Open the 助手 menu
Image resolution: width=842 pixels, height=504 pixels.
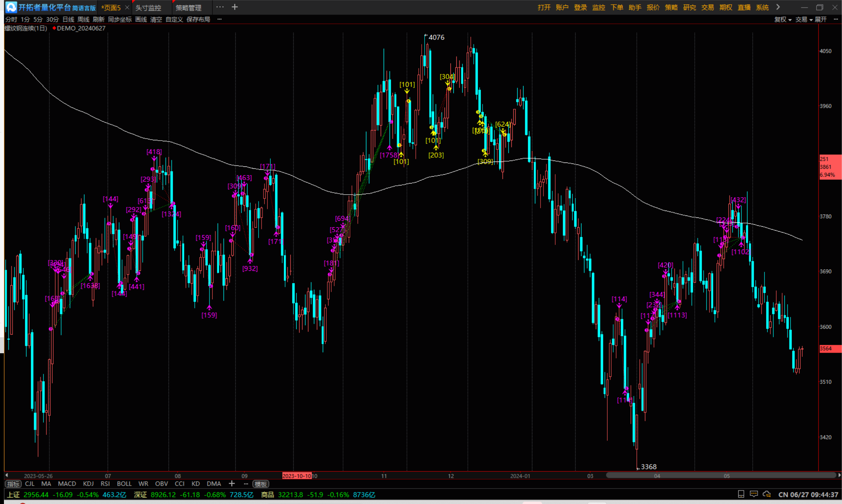pos(635,7)
